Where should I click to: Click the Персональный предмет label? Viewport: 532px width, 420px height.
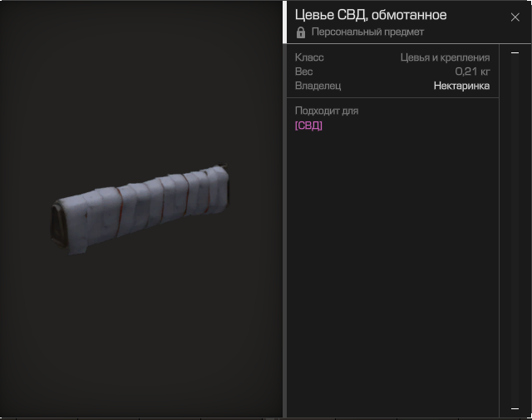pyautogui.click(x=367, y=32)
